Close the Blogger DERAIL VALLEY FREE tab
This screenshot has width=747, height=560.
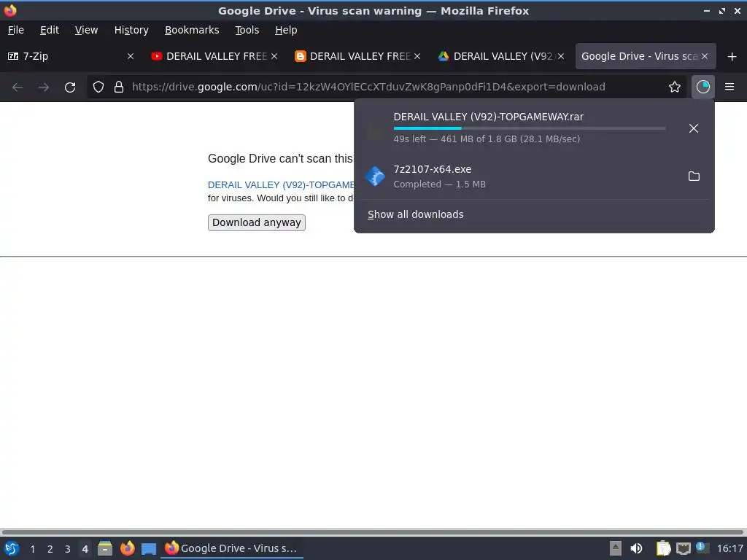pyautogui.click(x=417, y=56)
